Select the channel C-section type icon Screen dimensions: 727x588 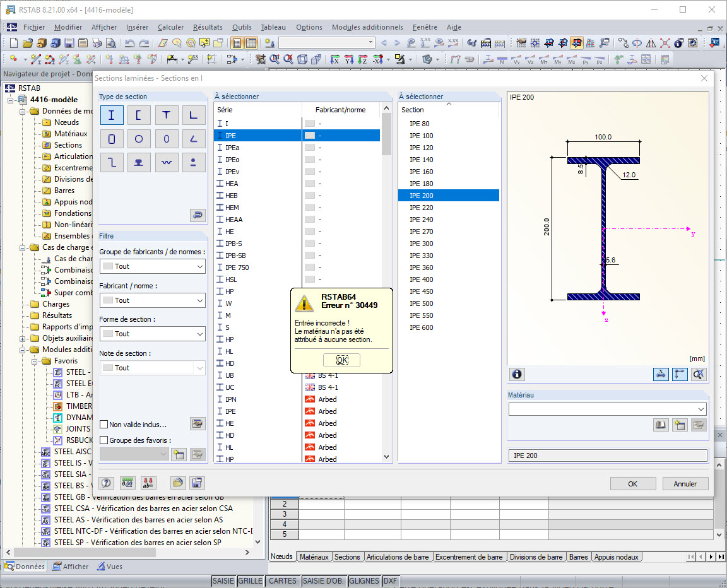pyautogui.click(x=139, y=115)
